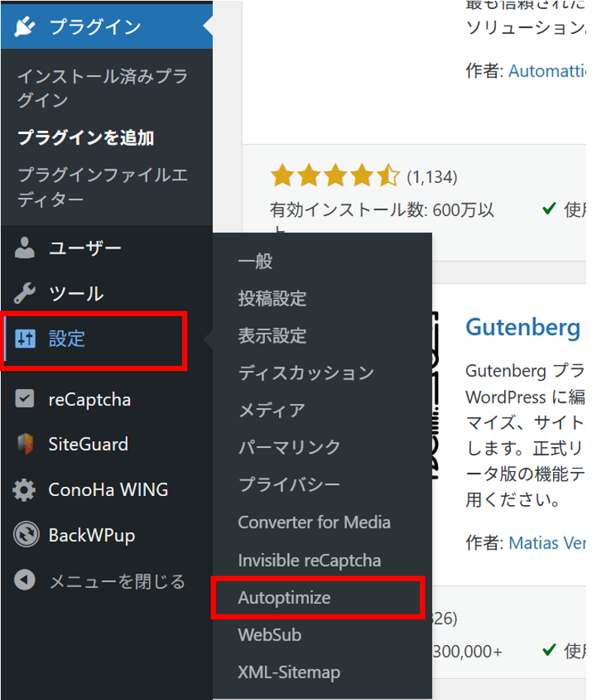Open WebSub settings
Screen dimensions: 608x700
click(x=269, y=635)
